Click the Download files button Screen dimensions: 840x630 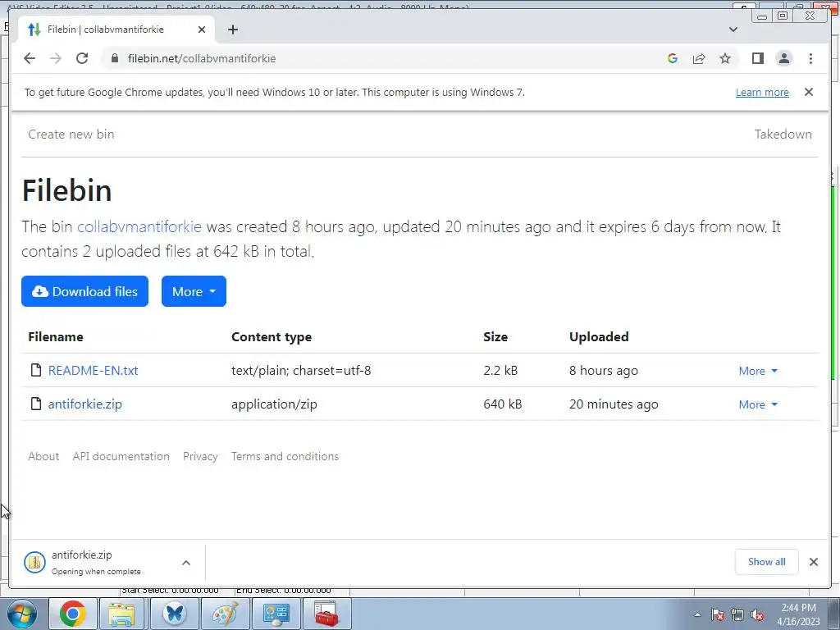(x=84, y=291)
